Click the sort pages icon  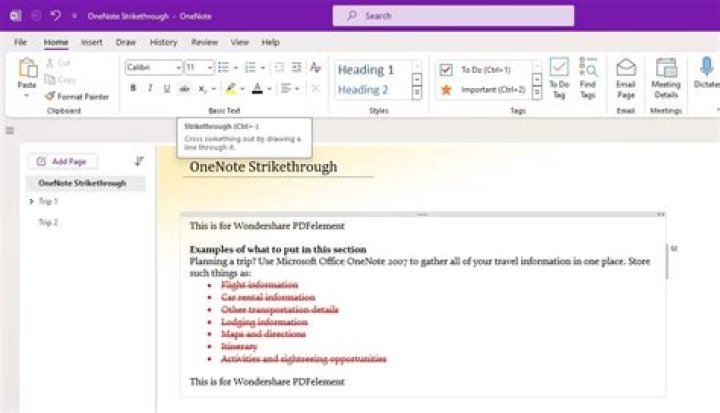[x=139, y=161]
